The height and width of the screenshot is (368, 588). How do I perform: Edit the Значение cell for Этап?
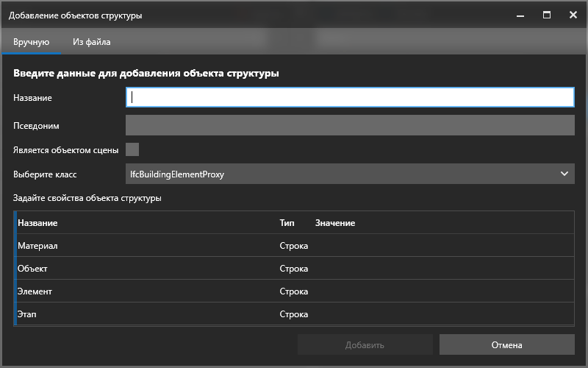[x=441, y=314]
